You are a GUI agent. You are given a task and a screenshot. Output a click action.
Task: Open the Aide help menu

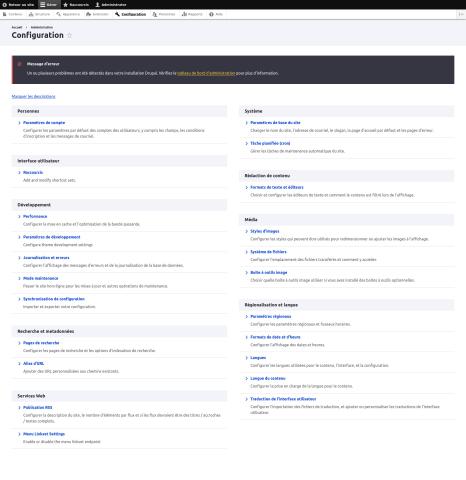[x=216, y=14]
